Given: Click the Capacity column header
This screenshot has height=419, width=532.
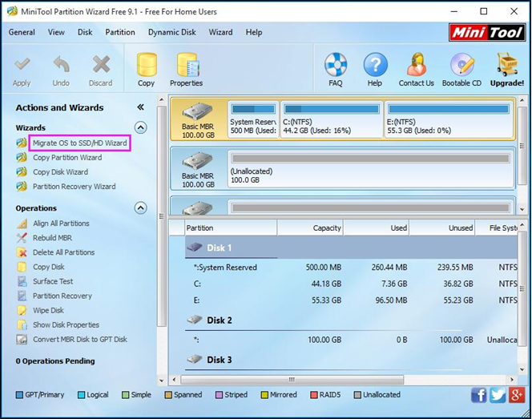Looking at the screenshot, I should [310, 228].
